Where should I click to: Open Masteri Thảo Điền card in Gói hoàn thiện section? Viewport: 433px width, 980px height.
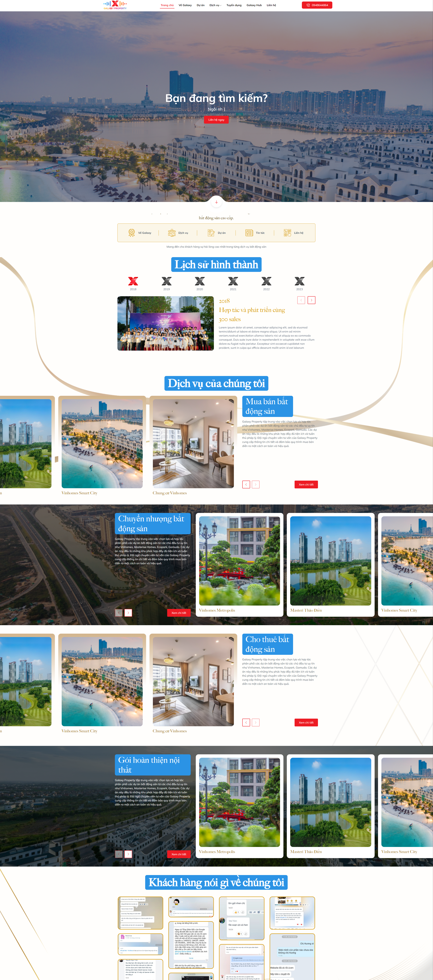point(331,806)
